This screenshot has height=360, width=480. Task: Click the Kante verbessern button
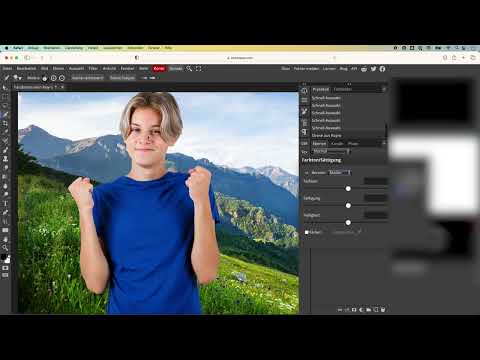[x=88, y=78]
